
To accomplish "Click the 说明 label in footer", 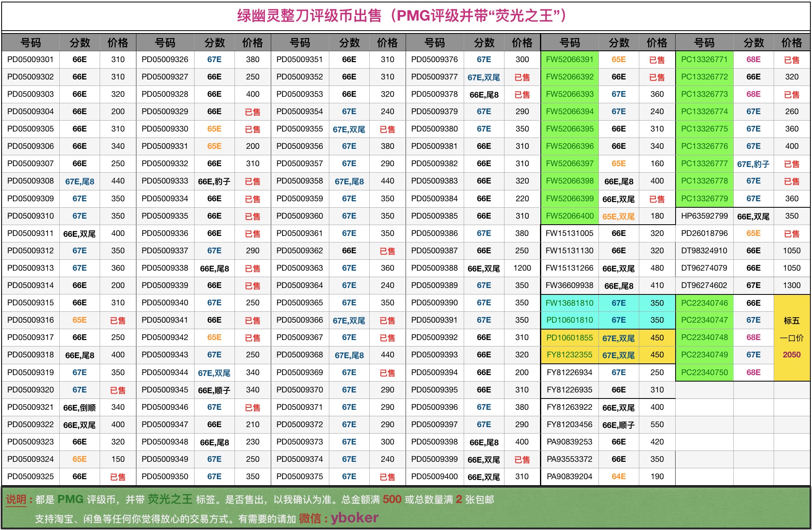I will [x=16, y=499].
